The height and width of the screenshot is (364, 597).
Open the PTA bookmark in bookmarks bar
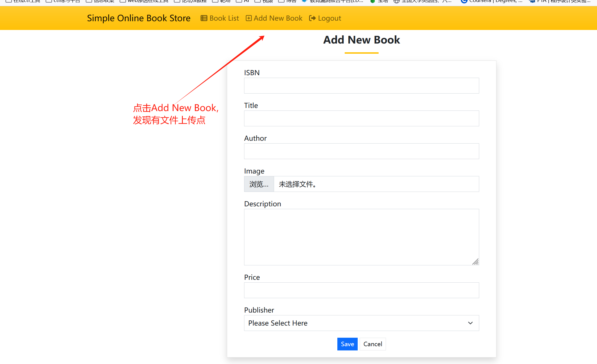click(559, 1)
